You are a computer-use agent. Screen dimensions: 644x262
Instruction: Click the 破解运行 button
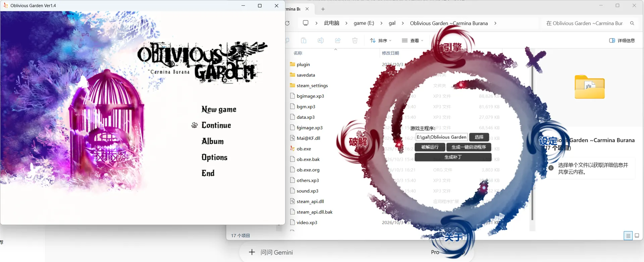coord(430,147)
